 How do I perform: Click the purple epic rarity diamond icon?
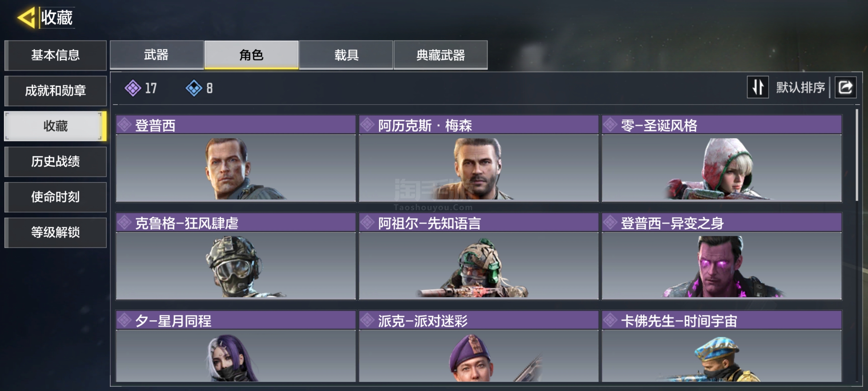(133, 88)
